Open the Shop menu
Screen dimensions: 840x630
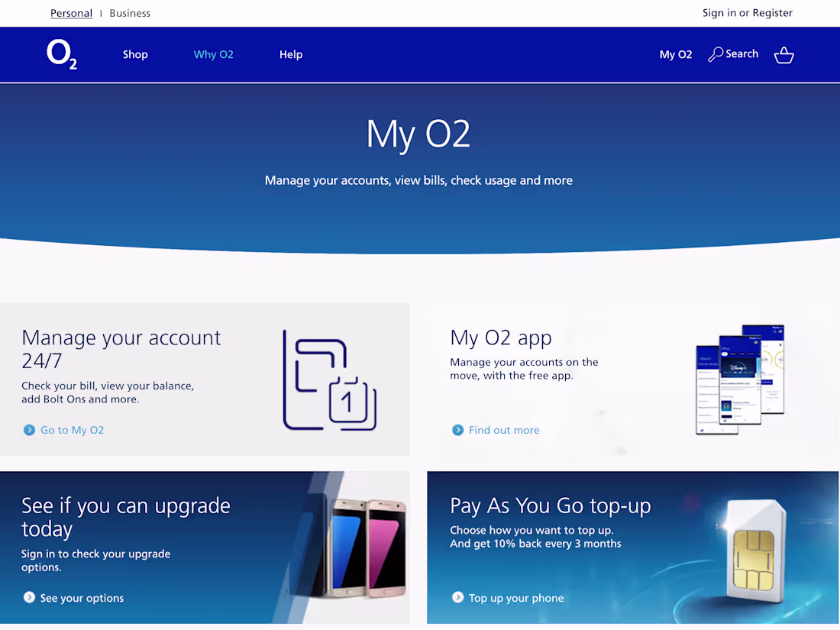tap(135, 54)
